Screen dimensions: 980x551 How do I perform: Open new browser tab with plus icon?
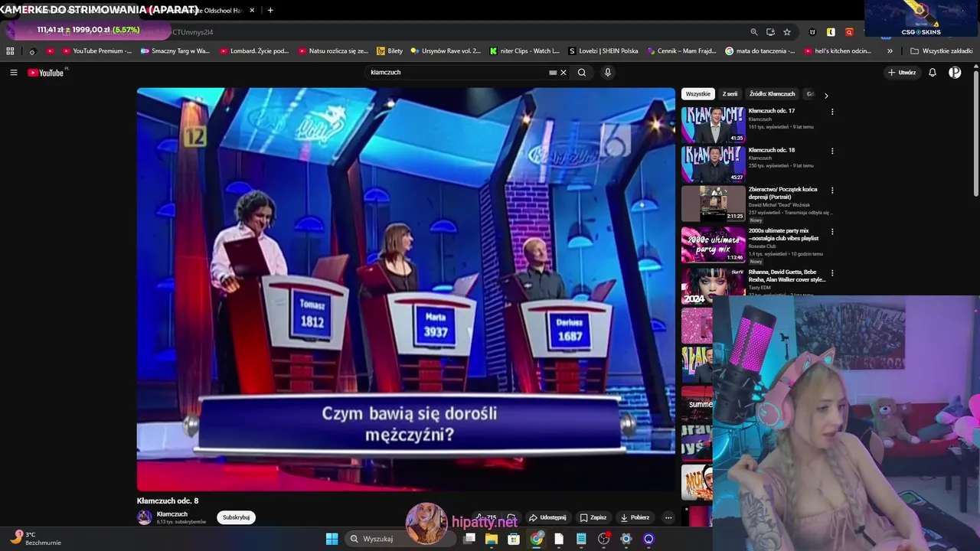point(270,10)
